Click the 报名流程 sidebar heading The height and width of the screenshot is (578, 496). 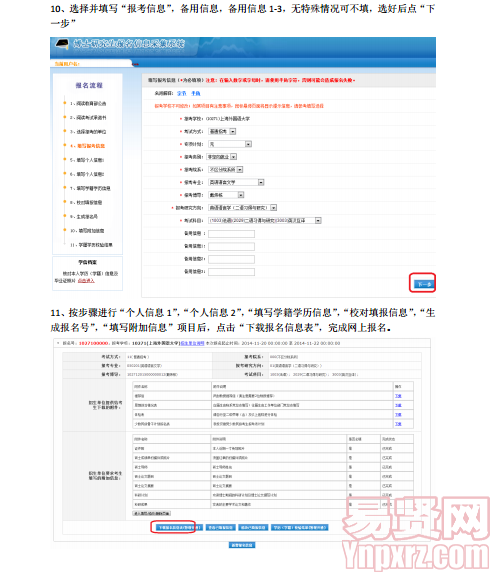coord(89,85)
